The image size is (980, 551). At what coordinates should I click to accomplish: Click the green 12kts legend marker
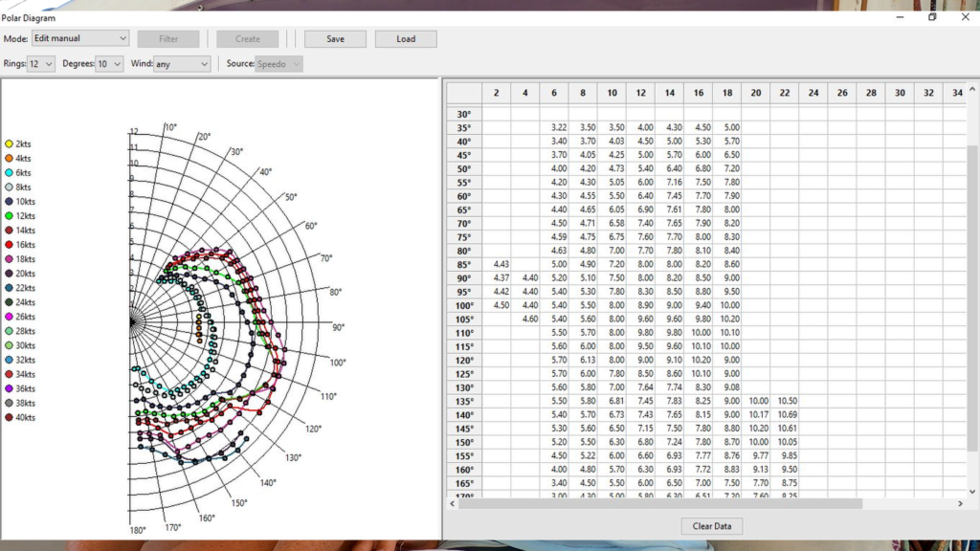[x=9, y=216]
